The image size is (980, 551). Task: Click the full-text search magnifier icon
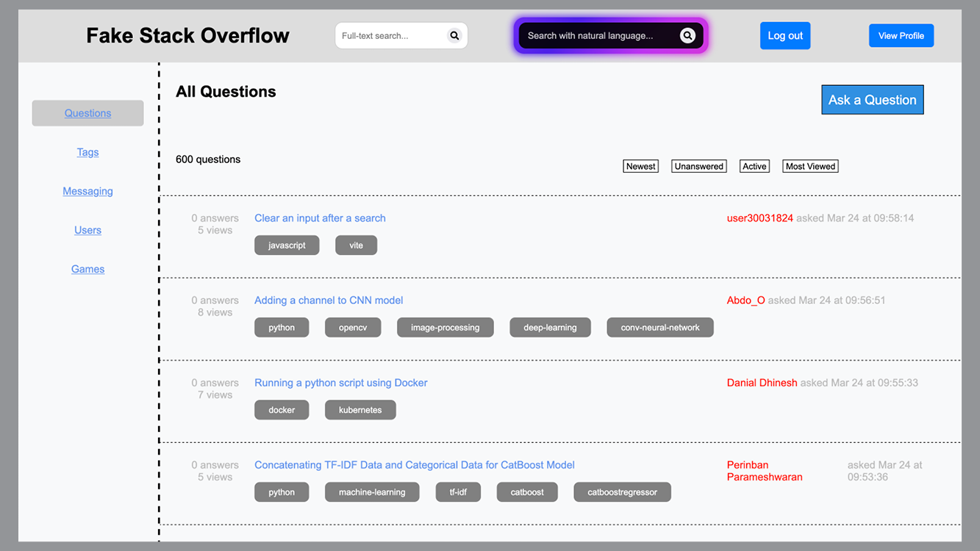tap(454, 35)
